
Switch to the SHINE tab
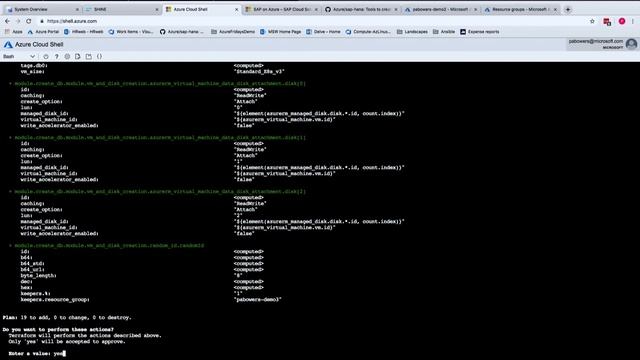(x=122, y=9)
